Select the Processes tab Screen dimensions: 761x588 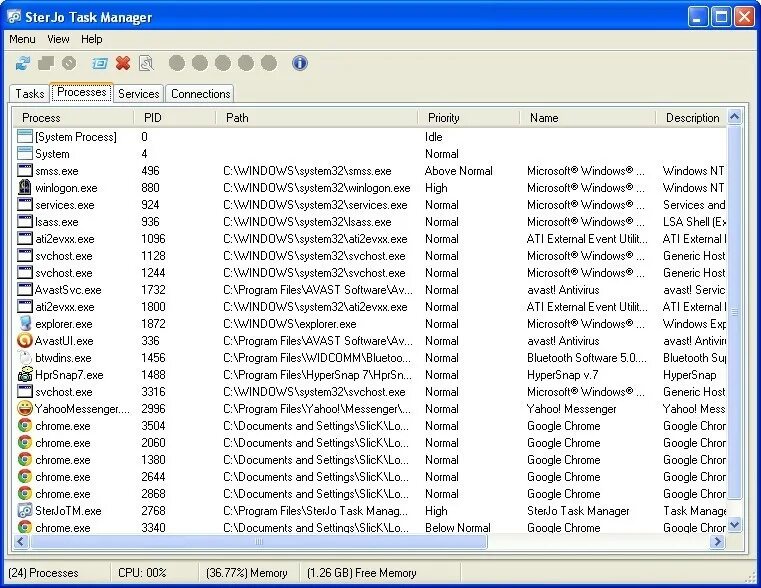(82, 92)
